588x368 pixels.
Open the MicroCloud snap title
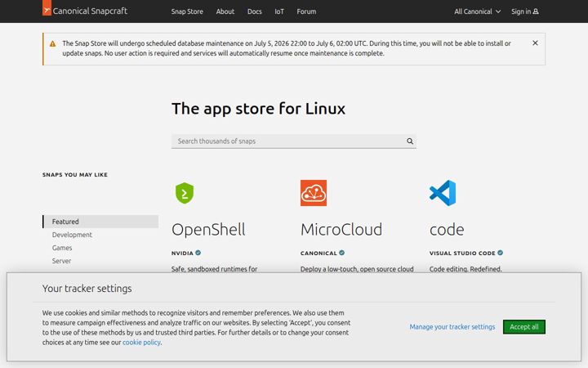(x=341, y=230)
